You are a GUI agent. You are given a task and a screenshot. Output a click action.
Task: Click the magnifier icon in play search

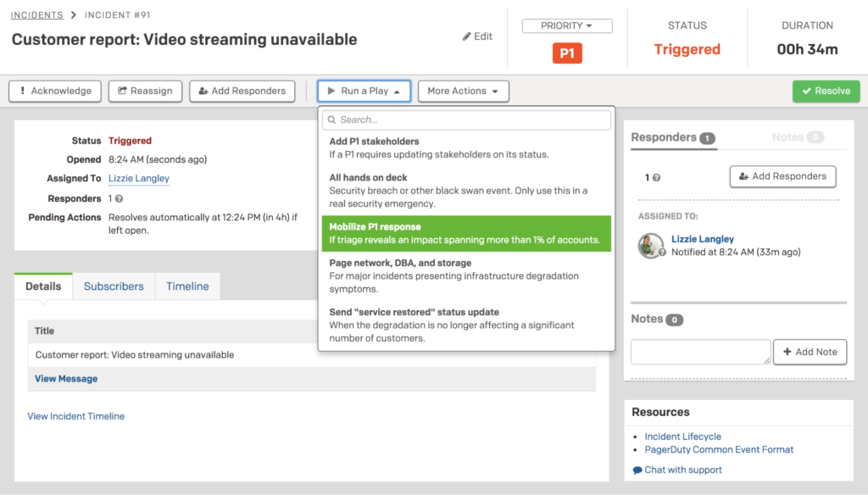tap(331, 120)
